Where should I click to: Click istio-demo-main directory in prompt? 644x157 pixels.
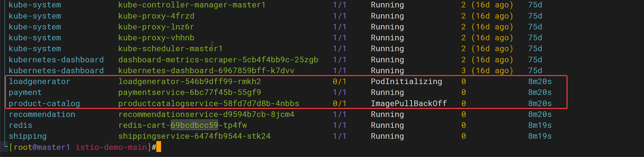(x=111, y=147)
